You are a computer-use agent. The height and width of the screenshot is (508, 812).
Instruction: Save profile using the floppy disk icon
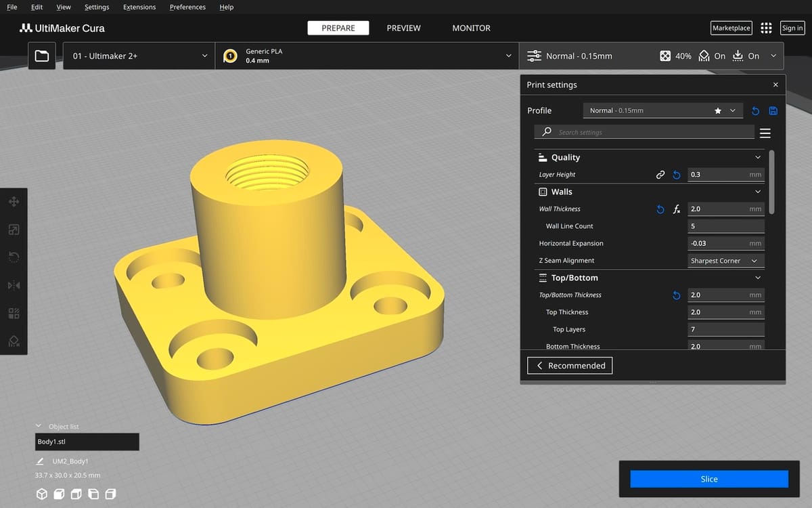point(773,110)
